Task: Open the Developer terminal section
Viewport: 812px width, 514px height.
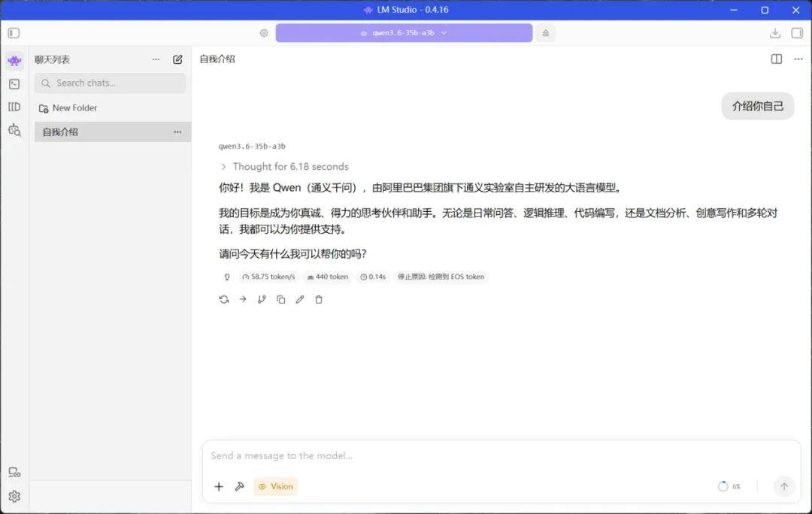Action: click(x=14, y=84)
